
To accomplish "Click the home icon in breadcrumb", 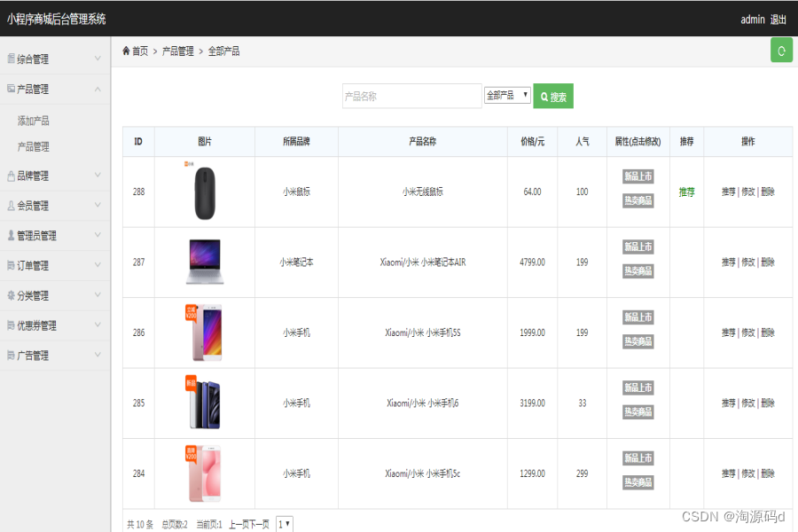I will 126,51.
